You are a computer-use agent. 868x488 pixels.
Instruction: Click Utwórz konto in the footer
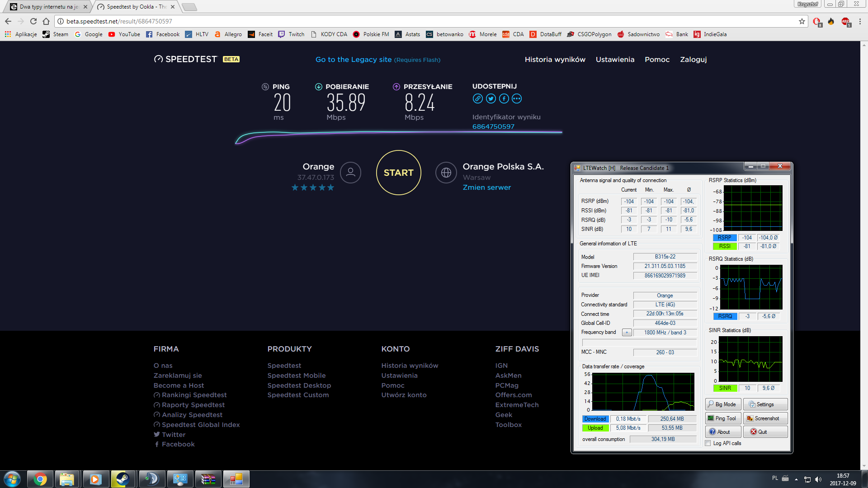[x=404, y=395]
